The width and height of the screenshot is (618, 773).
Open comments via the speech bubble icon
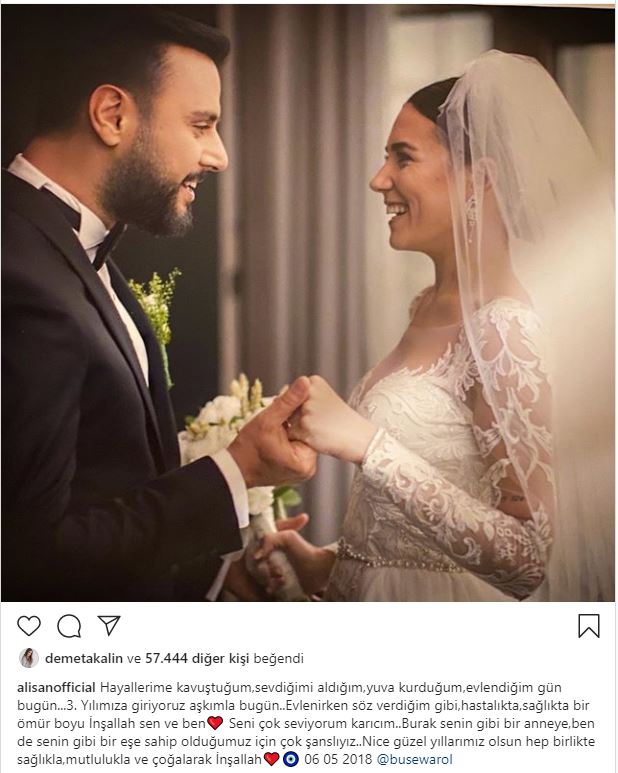point(69,627)
